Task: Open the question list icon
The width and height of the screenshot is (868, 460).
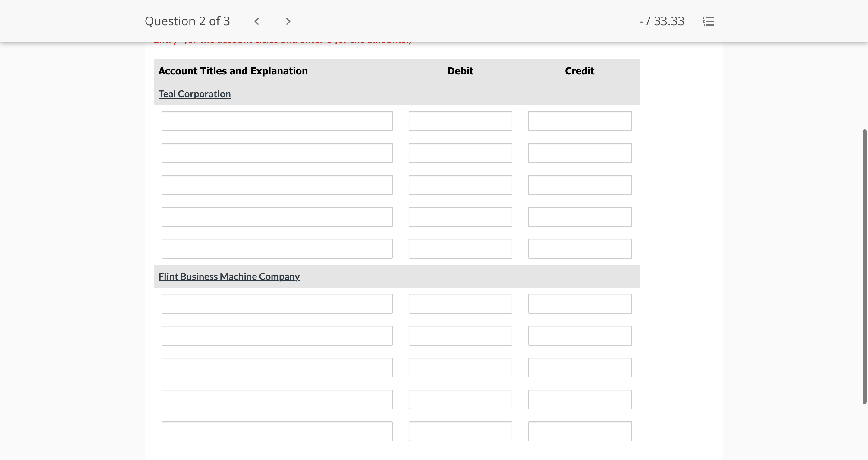Action: click(x=708, y=22)
